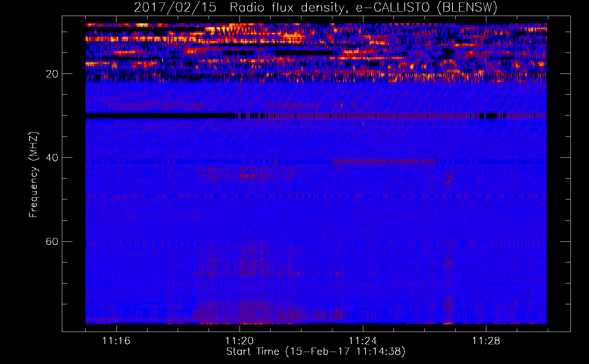Click the plot title '2017/02/15 Radio flux density, e-CALLISTO (BLENSW)'
Image resolution: width=589 pixels, height=364 pixels.
pyautogui.click(x=316, y=7)
